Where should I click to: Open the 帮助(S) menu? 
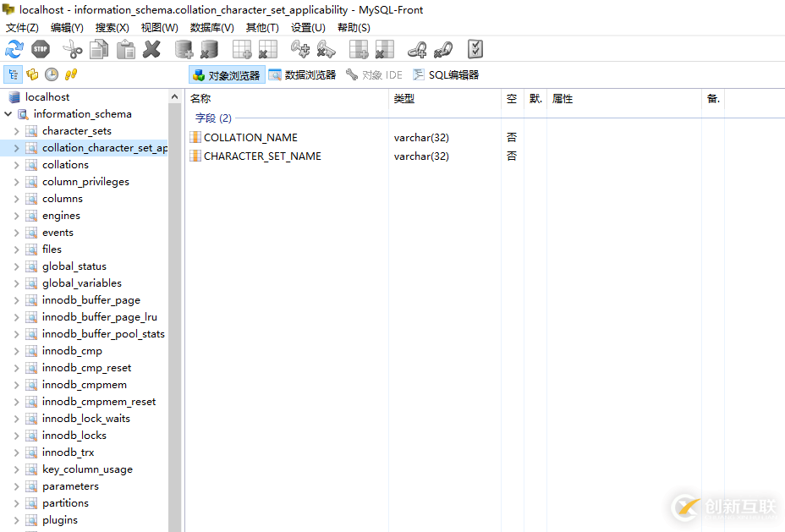click(x=354, y=28)
